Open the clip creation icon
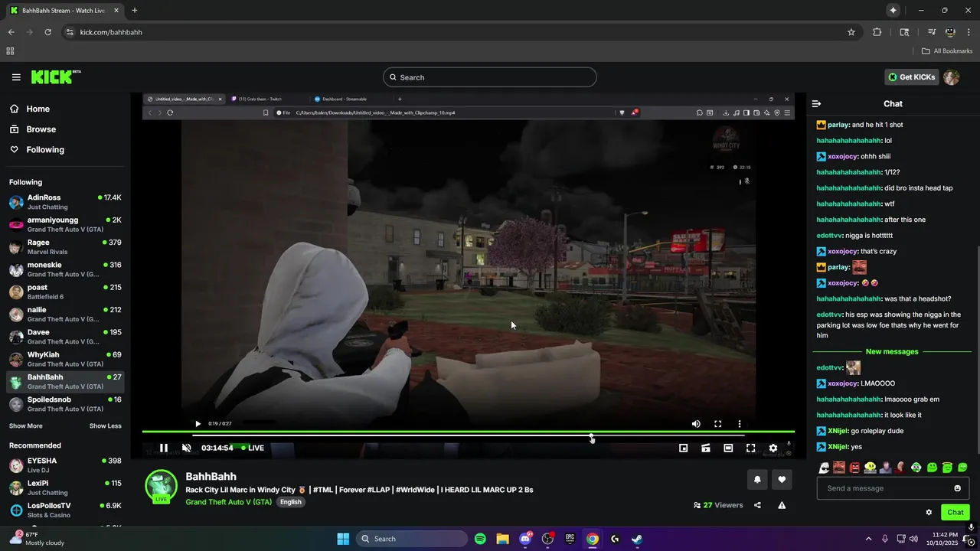 [706, 448]
